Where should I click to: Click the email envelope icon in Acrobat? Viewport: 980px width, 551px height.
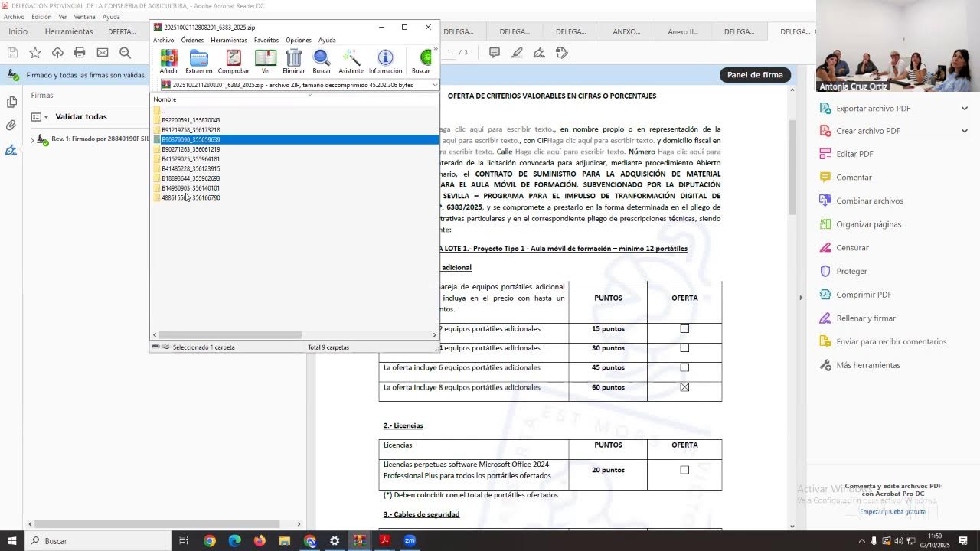pos(103,52)
